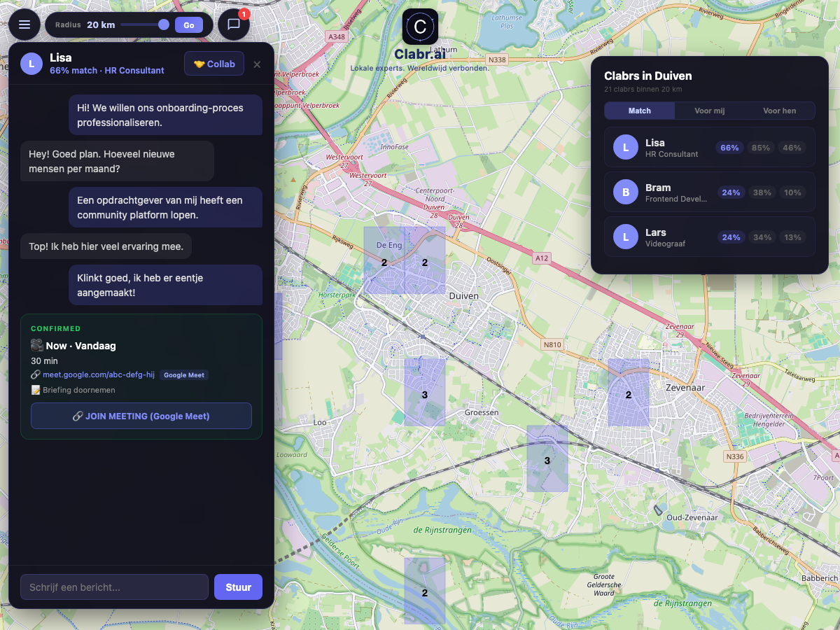Click Lars's avatar in the clabrs list
Viewport: 840px width, 630px height.
point(625,237)
